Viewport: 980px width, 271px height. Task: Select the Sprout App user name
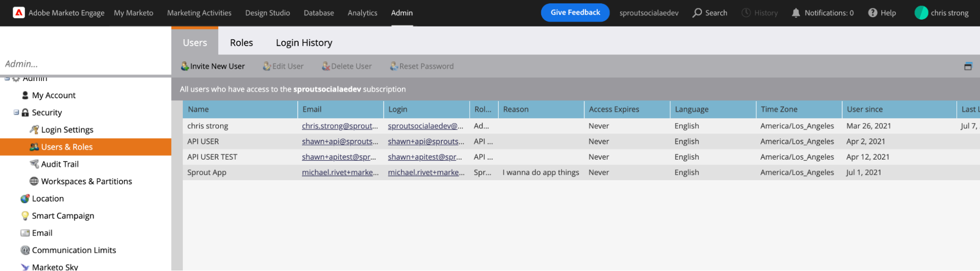point(207,172)
